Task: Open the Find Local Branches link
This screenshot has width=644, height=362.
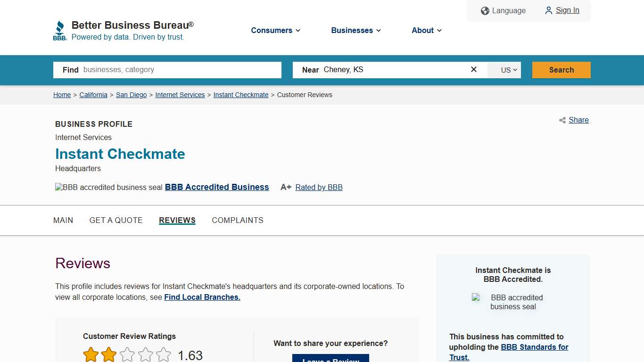Action: click(x=202, y=297)
